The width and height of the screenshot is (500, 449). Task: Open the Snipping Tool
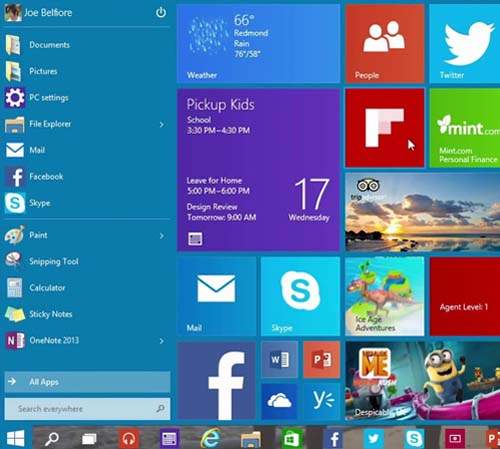click(x=42, y=261)
